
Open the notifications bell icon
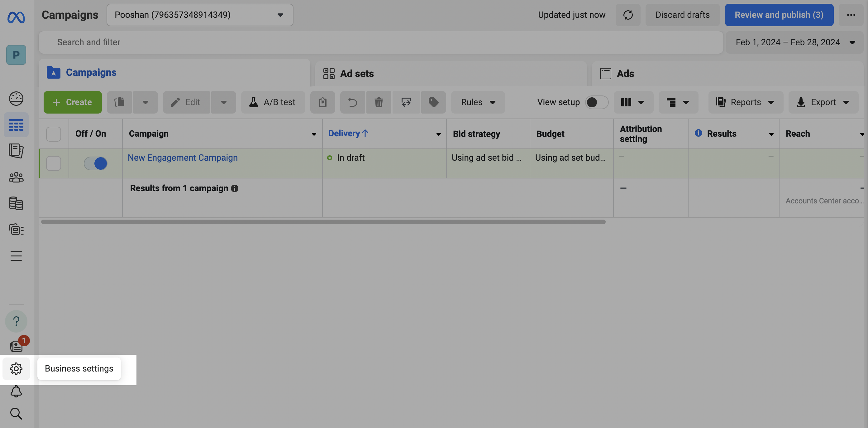[x=16, y=391]
